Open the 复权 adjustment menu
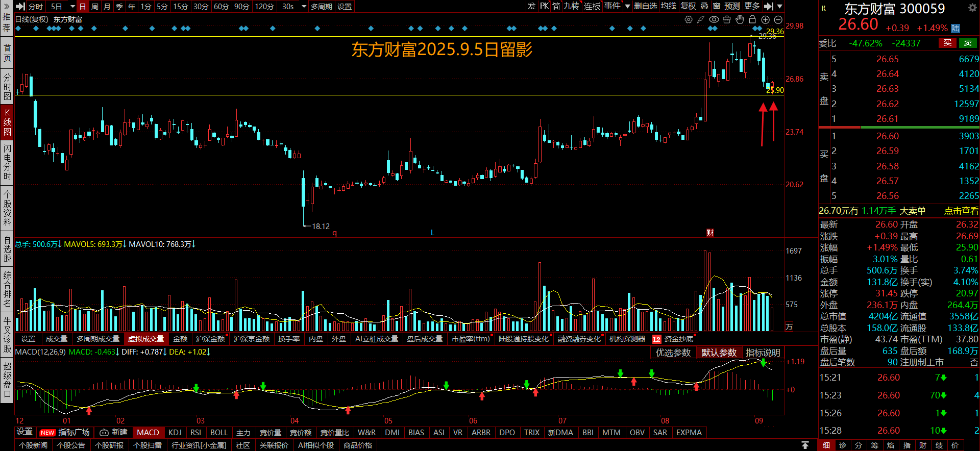Image resolution: width=980 pixels, height=451 pixels. 688,6
